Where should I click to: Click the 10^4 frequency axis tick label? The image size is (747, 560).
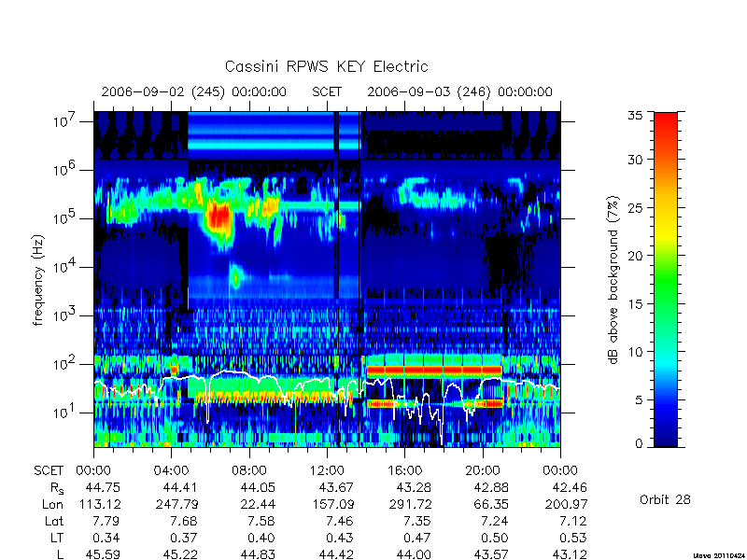[x=63, y=267]
